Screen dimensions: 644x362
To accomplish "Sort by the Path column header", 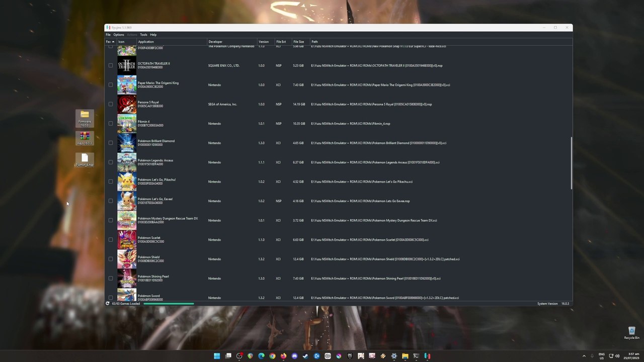I will tap(441, 42).
